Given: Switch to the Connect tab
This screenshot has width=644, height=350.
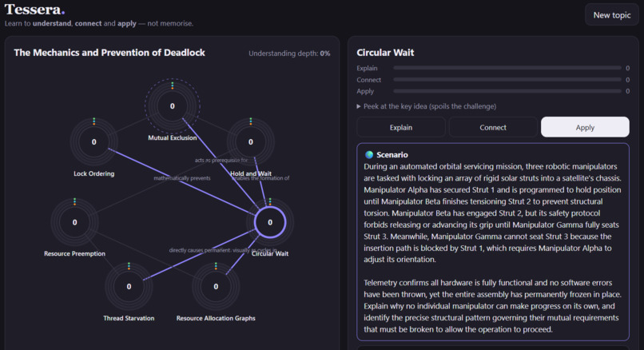Looking at the screenshot, I should 493,127.
